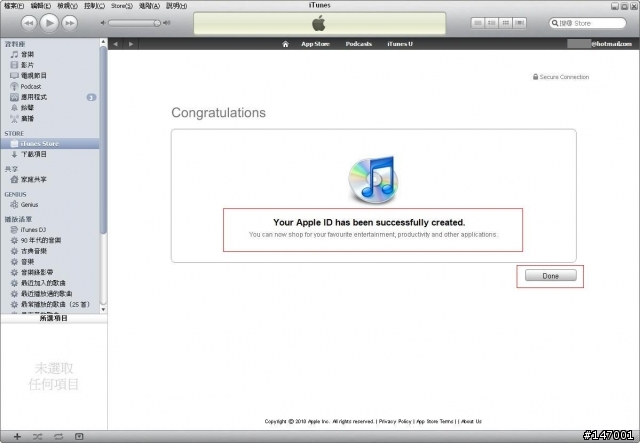Open the Podcasts tab
This screenshot has height=443, width=640.
pyautogui.click(x=358, y=44)
